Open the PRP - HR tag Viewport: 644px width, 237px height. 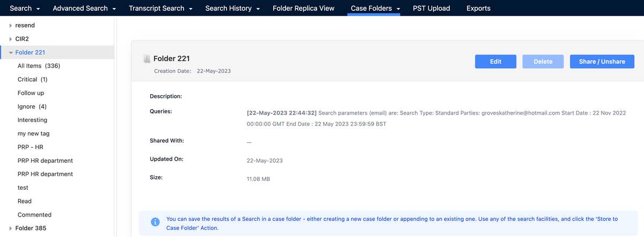click(x=30, y=147)
